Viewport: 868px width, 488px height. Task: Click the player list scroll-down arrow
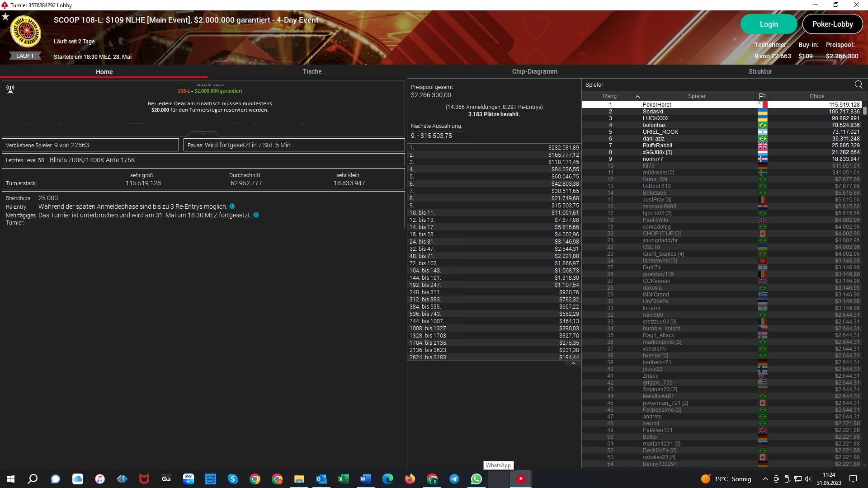(865, 464)
